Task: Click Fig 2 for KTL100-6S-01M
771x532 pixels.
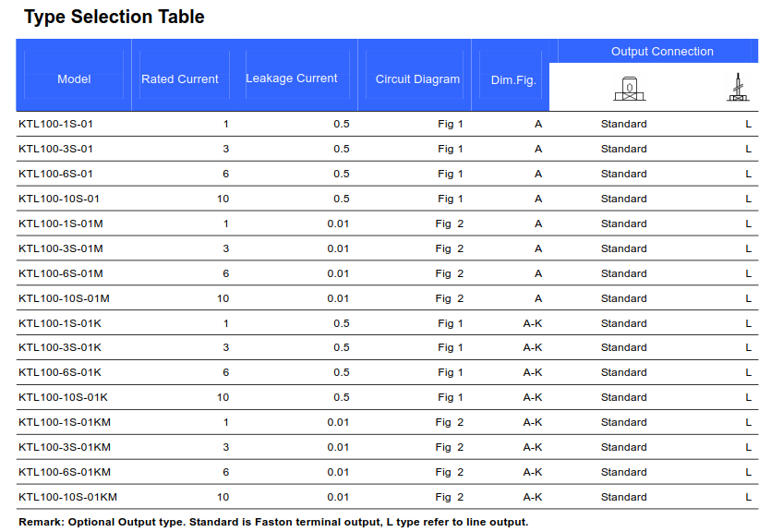Action: (450, 273)
